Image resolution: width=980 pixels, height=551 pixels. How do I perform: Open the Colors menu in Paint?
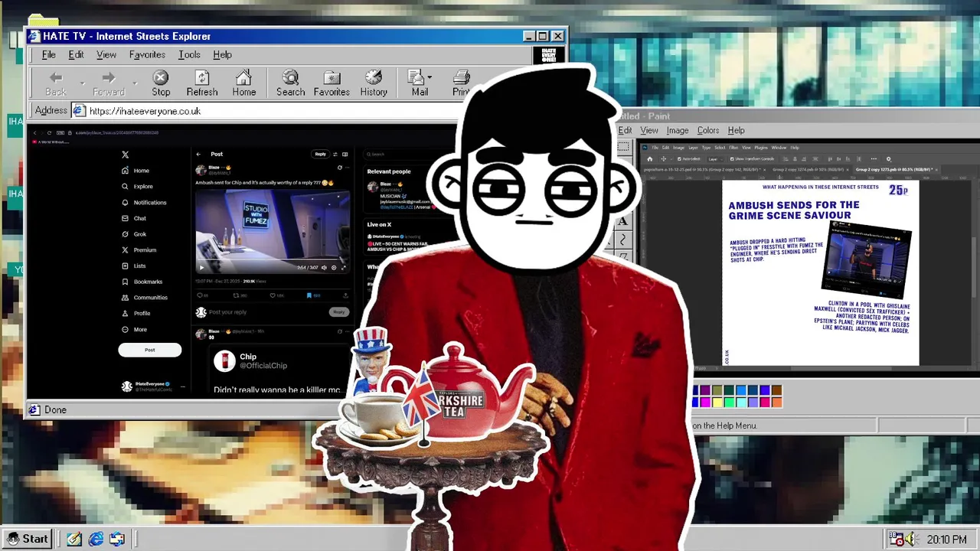708,130
